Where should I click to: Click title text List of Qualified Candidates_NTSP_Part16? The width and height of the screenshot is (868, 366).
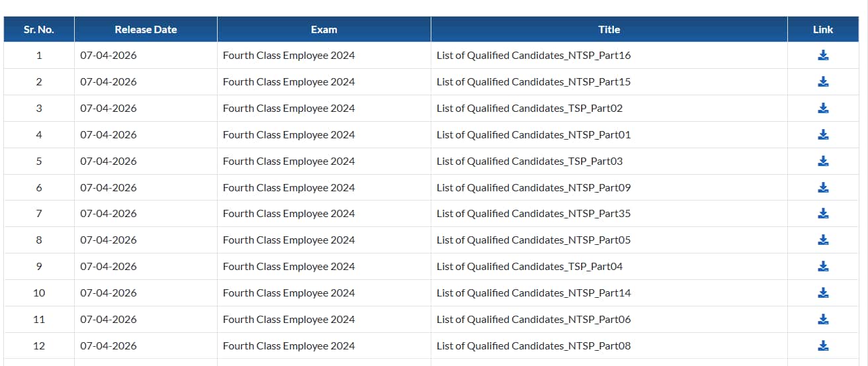click(533, 56)
